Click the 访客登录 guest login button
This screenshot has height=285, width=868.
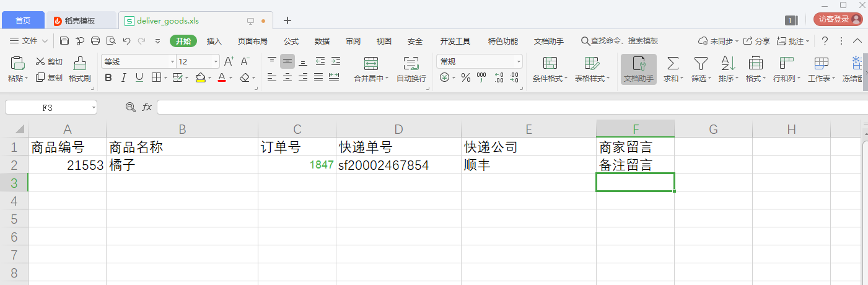(x=838, y=19)
